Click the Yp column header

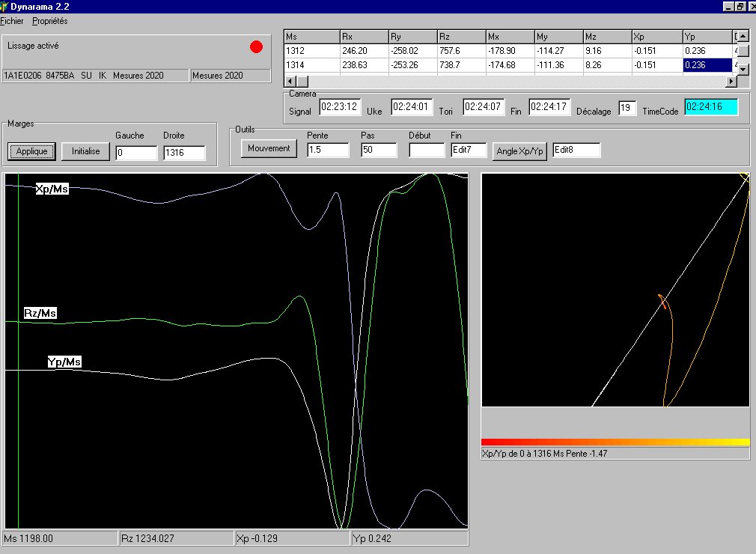[x=708, y=37]
